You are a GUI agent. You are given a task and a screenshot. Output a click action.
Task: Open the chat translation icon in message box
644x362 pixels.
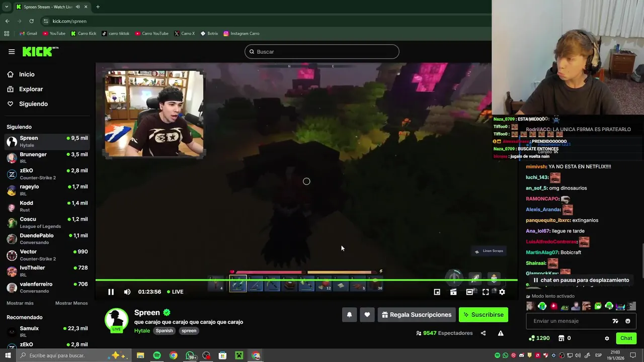(615, 321)
